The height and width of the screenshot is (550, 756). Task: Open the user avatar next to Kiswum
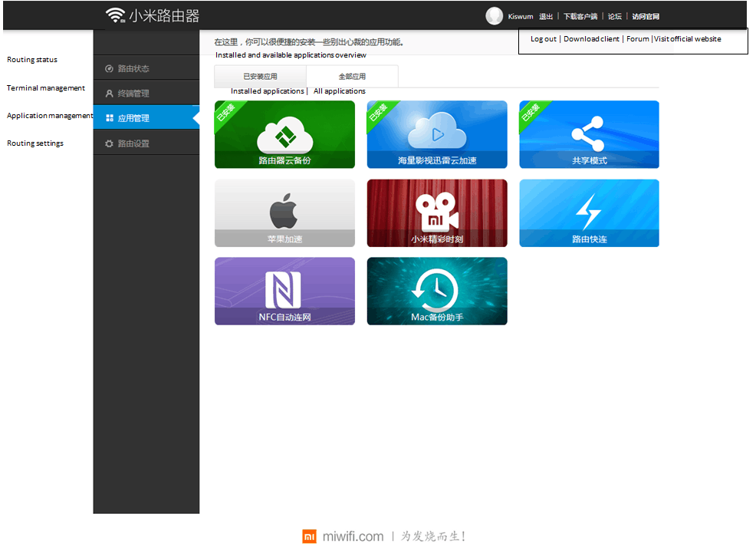coord(494,16)
